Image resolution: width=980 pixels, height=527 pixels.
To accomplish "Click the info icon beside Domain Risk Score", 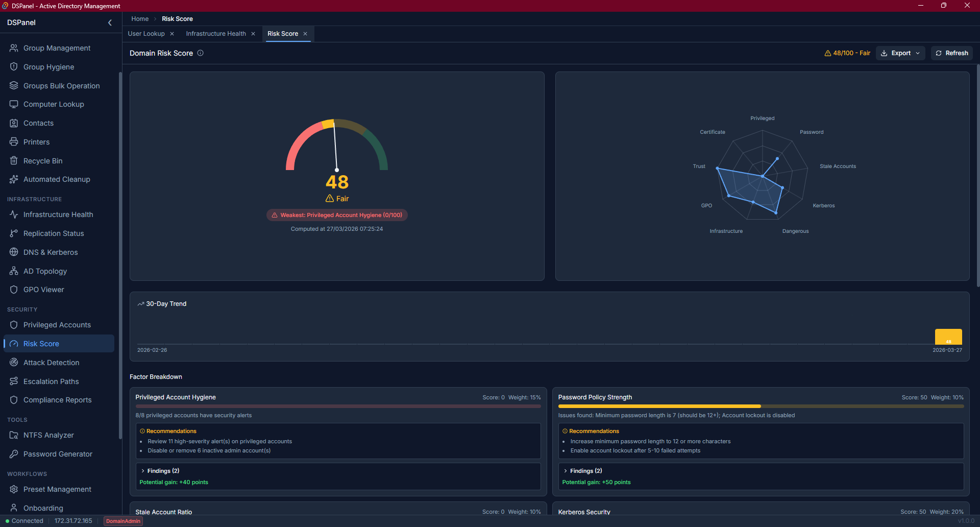I will click(x=201, y=53).
